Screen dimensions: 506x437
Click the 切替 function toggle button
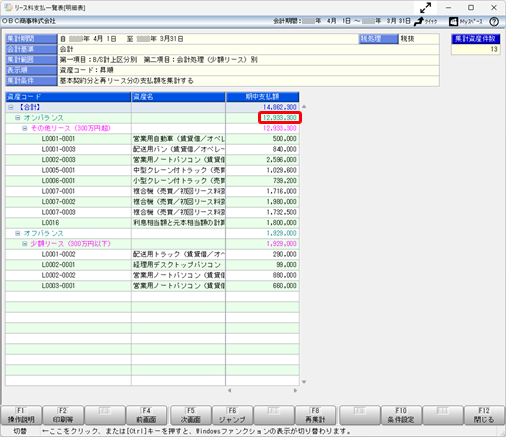[x=20, y=431]
